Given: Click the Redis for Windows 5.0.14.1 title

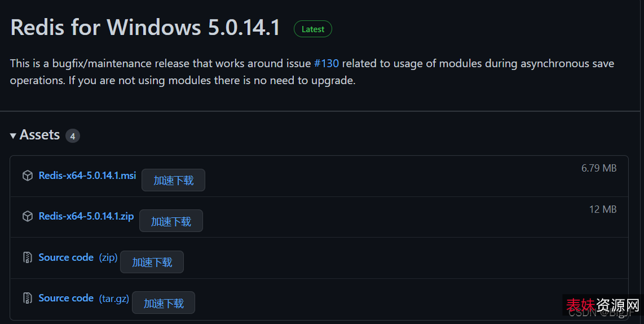Looking at the screenshot, I should [x=145, y=27].
